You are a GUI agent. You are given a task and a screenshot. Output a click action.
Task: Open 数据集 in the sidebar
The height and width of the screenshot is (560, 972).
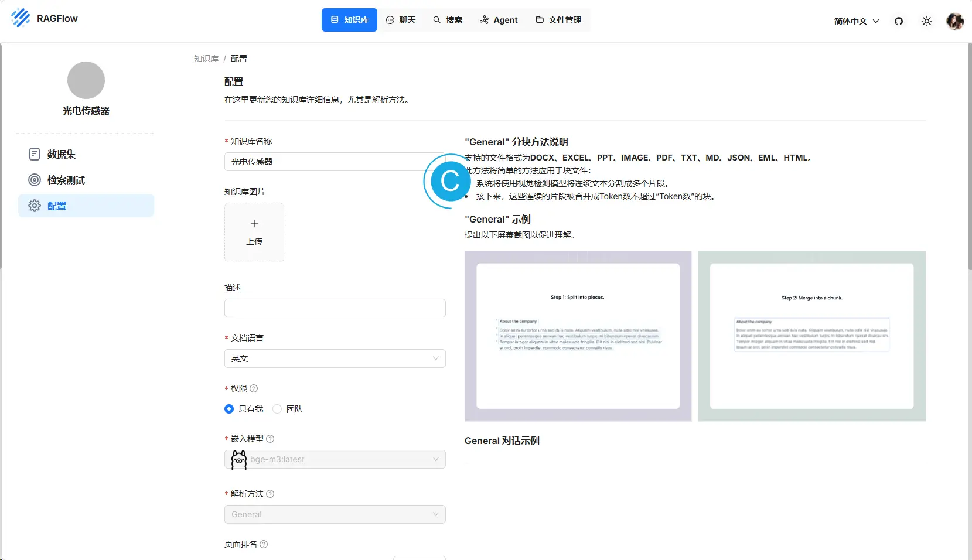click(86, 154)
